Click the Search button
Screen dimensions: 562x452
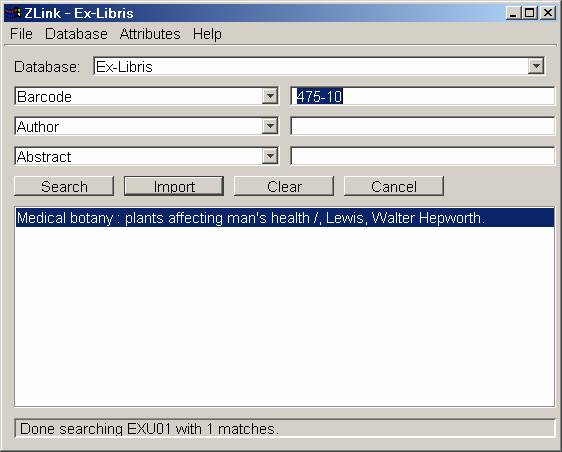pos(64,186)
